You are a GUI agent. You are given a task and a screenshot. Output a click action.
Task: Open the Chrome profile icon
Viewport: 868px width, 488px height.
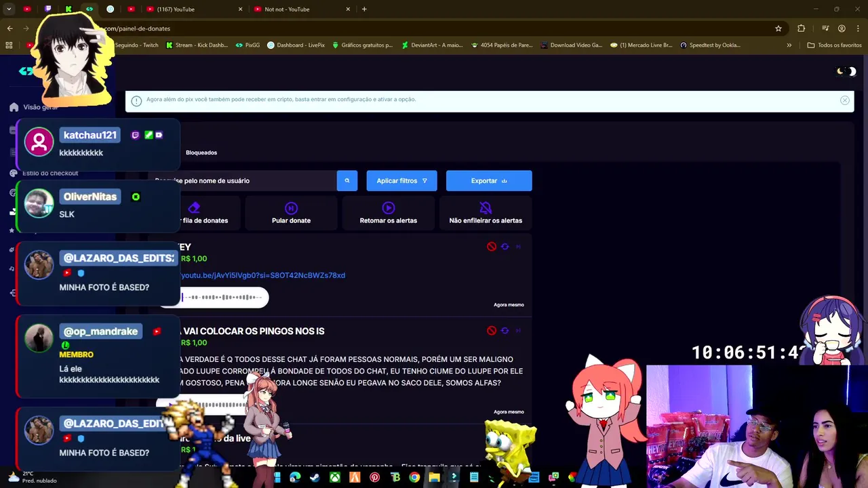(x=842, y=28)
